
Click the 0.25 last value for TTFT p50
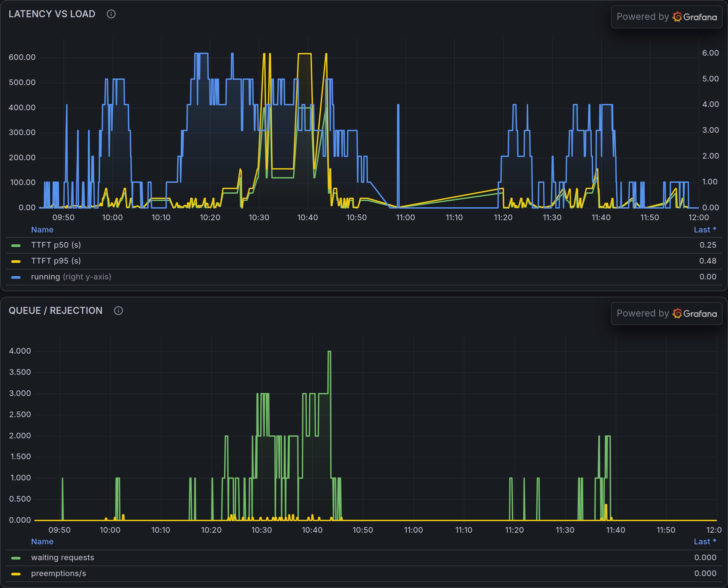point(708,245)
